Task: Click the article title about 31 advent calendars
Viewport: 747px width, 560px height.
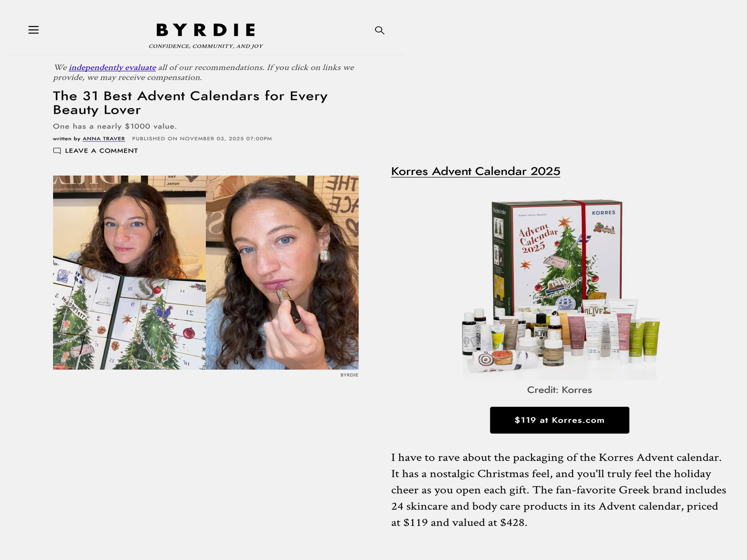Action: pyautogui.click(x=190, y=103)
